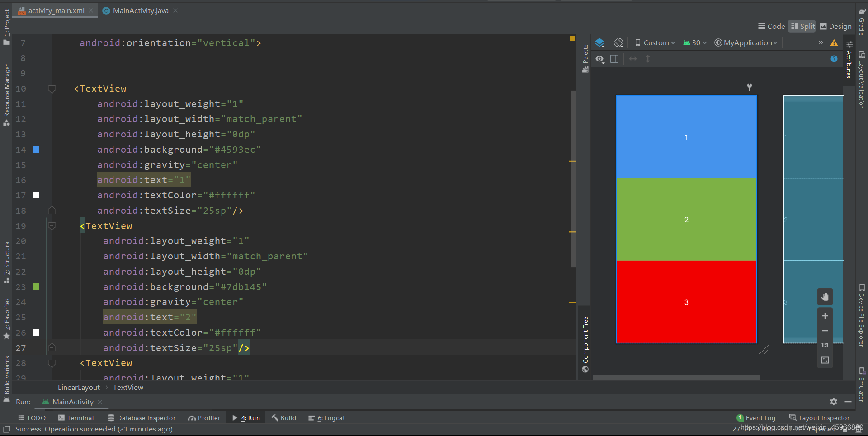Toggle view options eye icon

600,59
